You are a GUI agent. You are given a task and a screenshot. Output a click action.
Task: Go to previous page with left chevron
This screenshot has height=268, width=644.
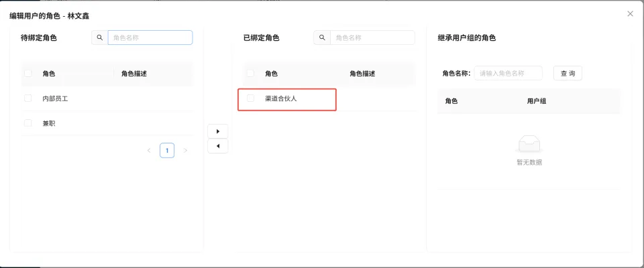click(149, 151)
